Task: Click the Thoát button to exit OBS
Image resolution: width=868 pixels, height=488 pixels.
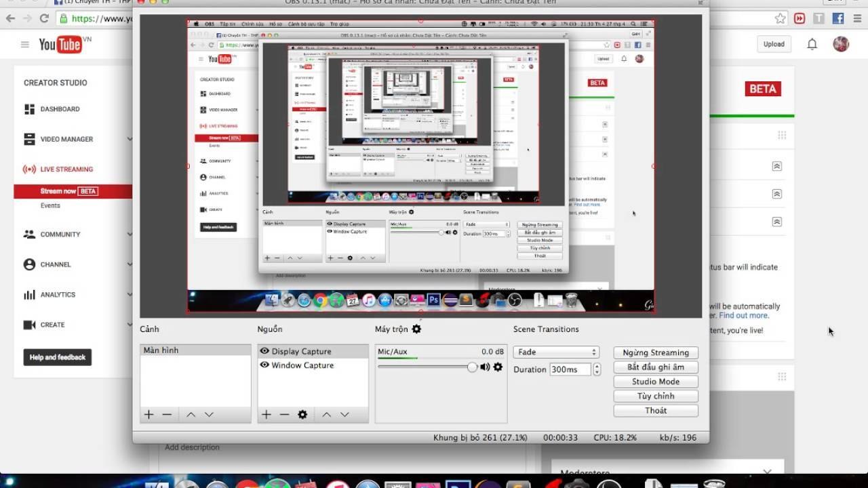Action: pos(656,411)
